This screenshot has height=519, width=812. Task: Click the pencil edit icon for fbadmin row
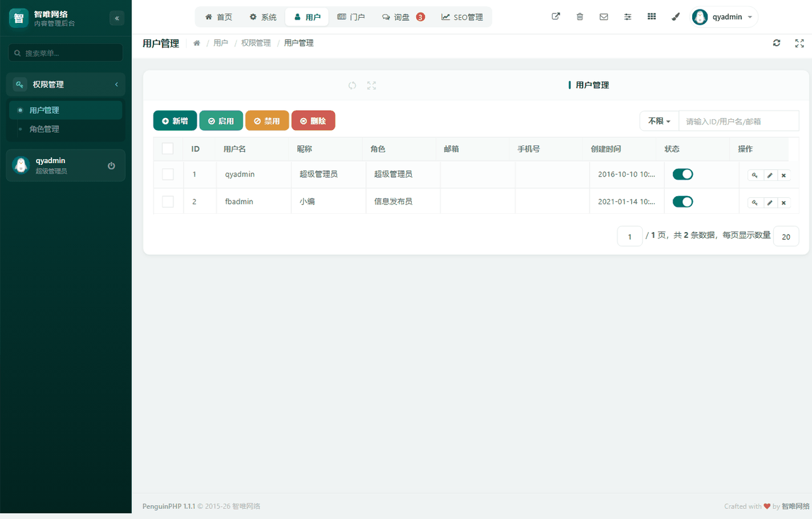[769, 202]
